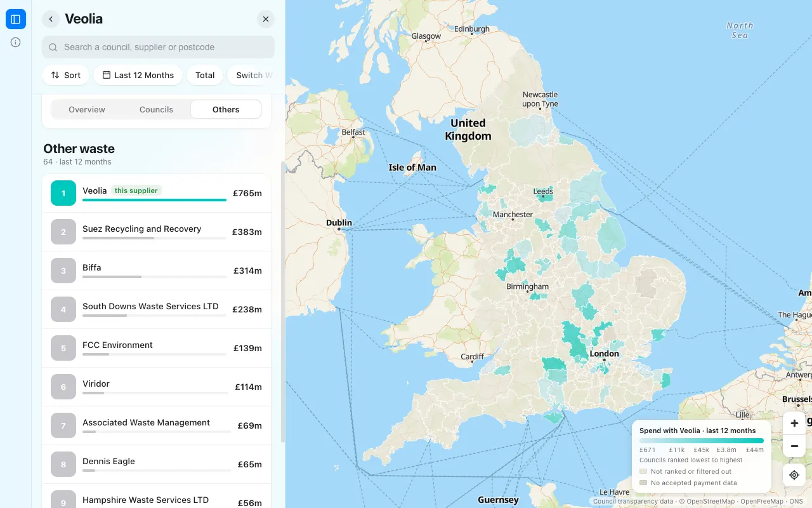Click the Suez spend progress bar
812x508 pixels.
point(154,238)
